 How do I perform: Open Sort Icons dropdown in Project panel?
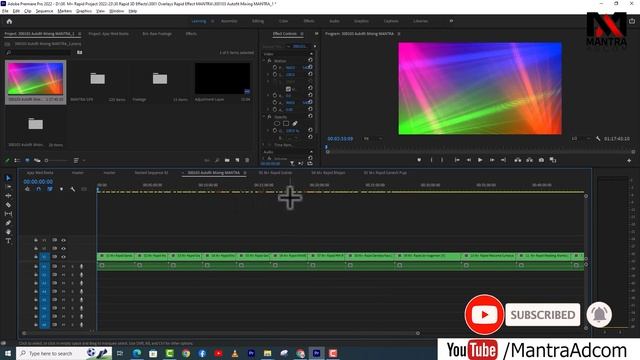(78, 160)
